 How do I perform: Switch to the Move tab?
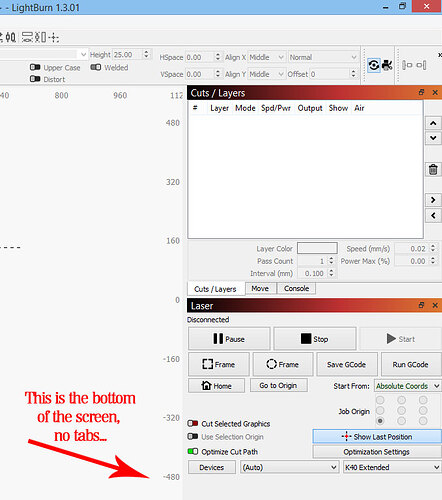coord(260,288)
